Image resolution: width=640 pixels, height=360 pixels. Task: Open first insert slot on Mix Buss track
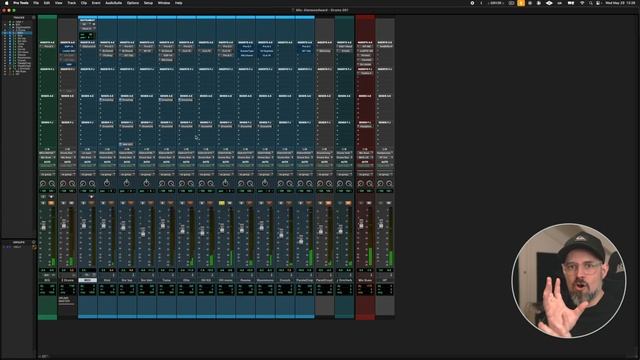coord(365,47)
